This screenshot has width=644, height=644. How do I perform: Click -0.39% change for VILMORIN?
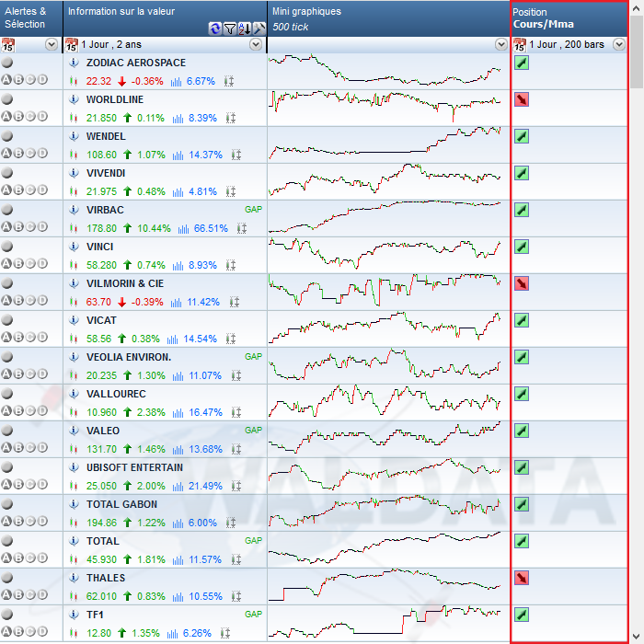tap(147, 303)
